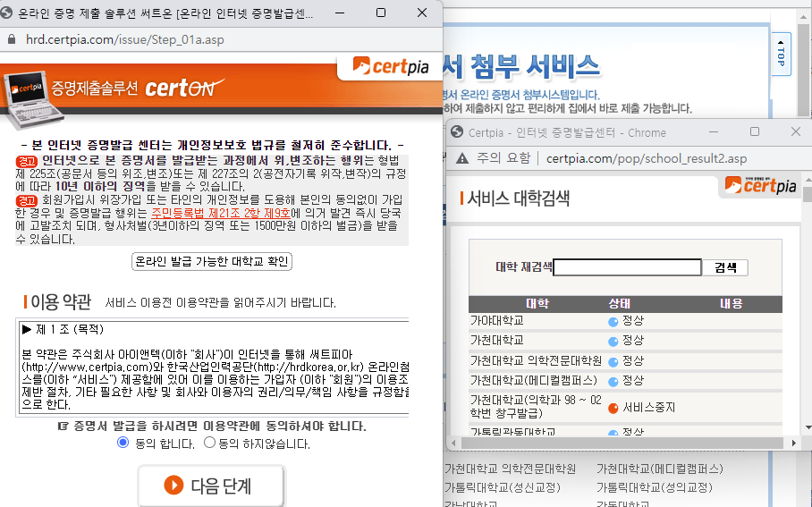Screen dimensions: 812x507
Task: Click left scroll arrow in university search window
Action: [x=453, y=443]
